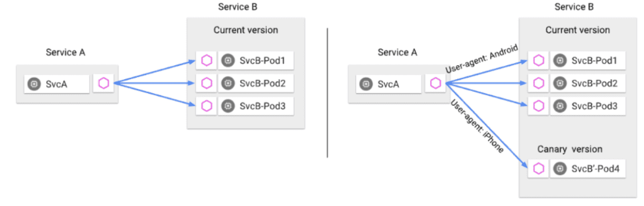Click chip icon of right SvcB-Pod2
Viewport: 644px width, 206px height.
pyautogui.click(x=559, y=84)
